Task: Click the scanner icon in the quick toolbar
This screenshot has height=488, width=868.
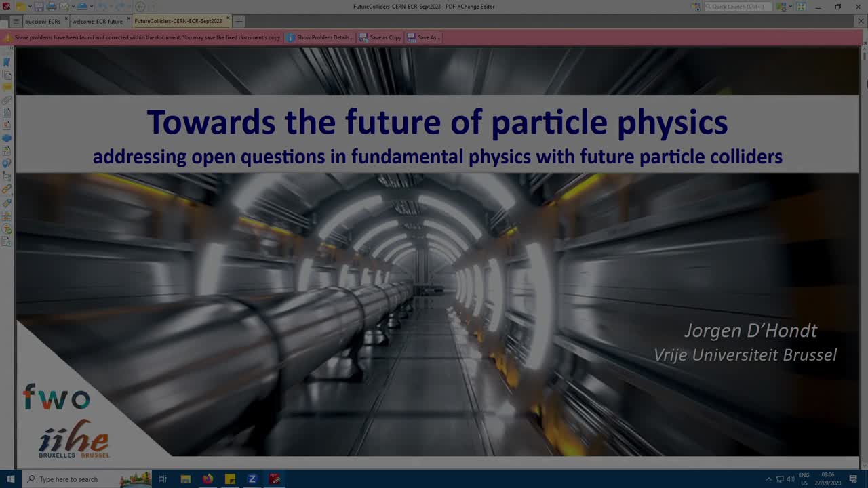Action: tap(82, 7)
